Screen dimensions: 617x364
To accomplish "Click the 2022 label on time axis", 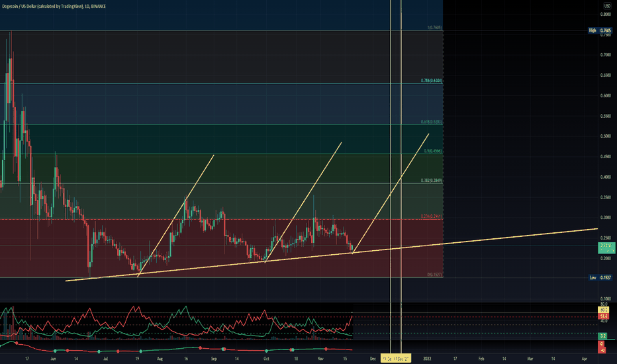I will (x=427, y=359).
